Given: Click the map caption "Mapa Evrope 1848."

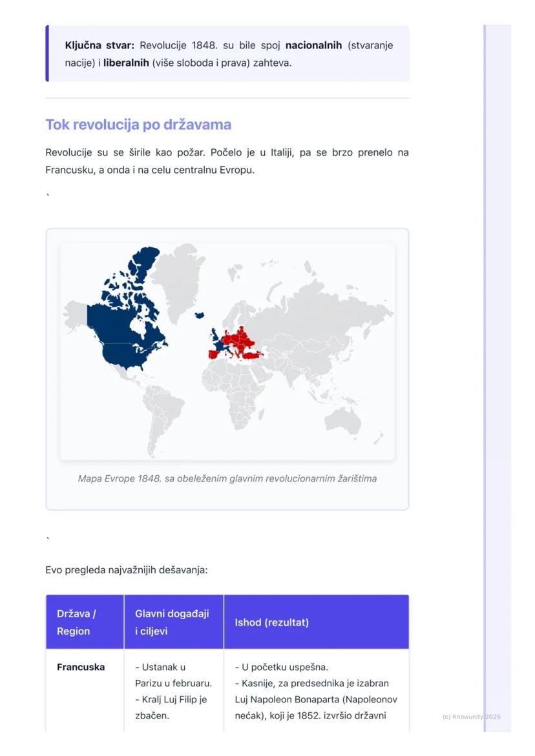Looking at the screenshot, I should pyautogui.click(x=227, y=478).
